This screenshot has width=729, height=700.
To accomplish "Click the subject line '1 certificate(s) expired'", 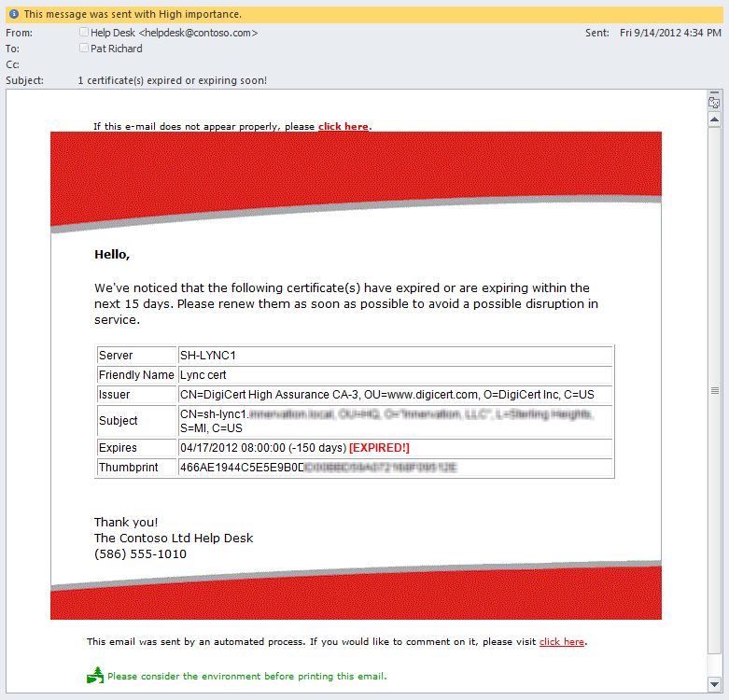I will (173, 80).
